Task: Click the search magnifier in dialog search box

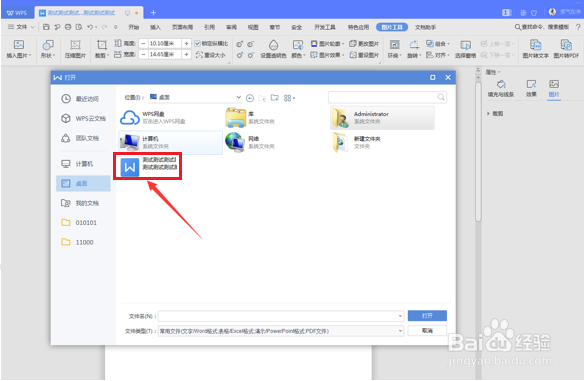Action: pyautogui.click(x=441, y=97)
